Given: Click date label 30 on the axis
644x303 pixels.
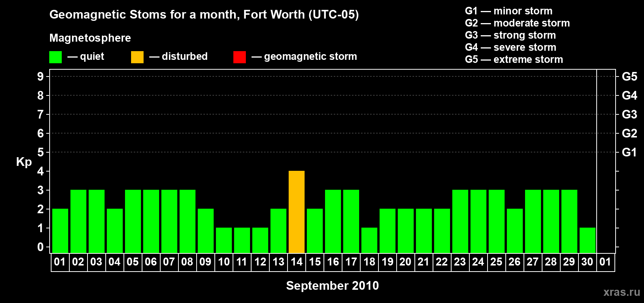Looking at the screenshot, I should 587,262.
